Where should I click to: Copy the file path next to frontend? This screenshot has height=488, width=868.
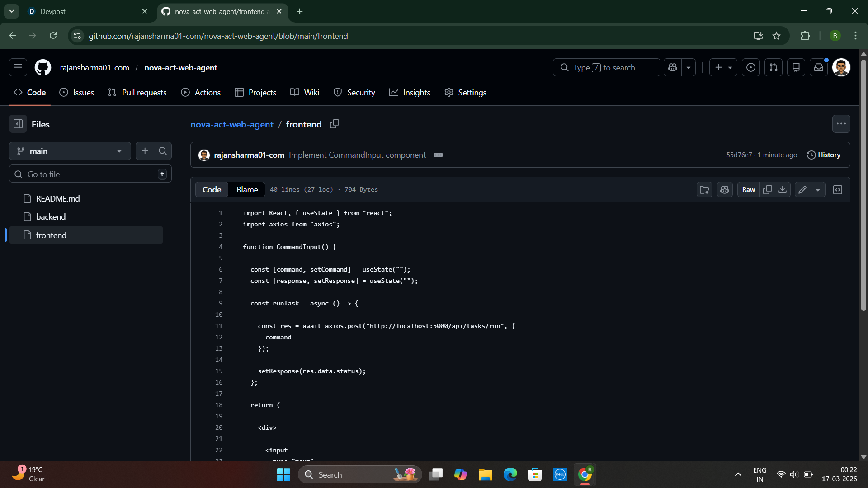tap(334, 124)
